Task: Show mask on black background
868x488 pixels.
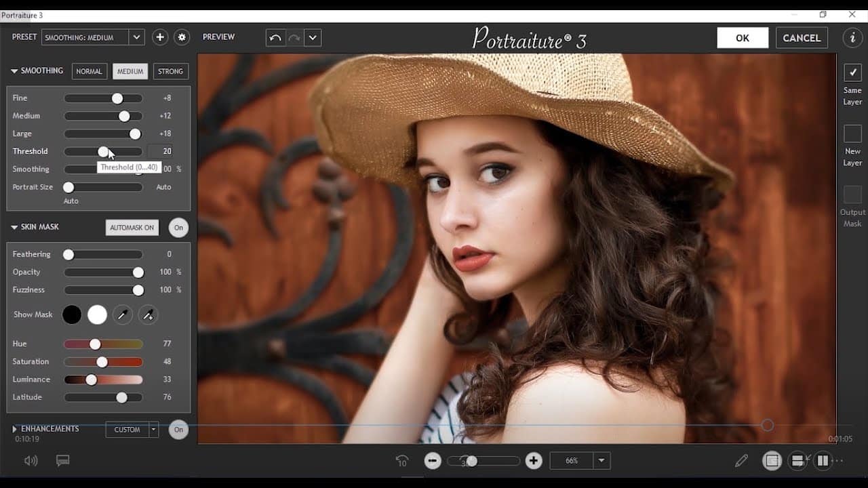Action: pos(72,314)
